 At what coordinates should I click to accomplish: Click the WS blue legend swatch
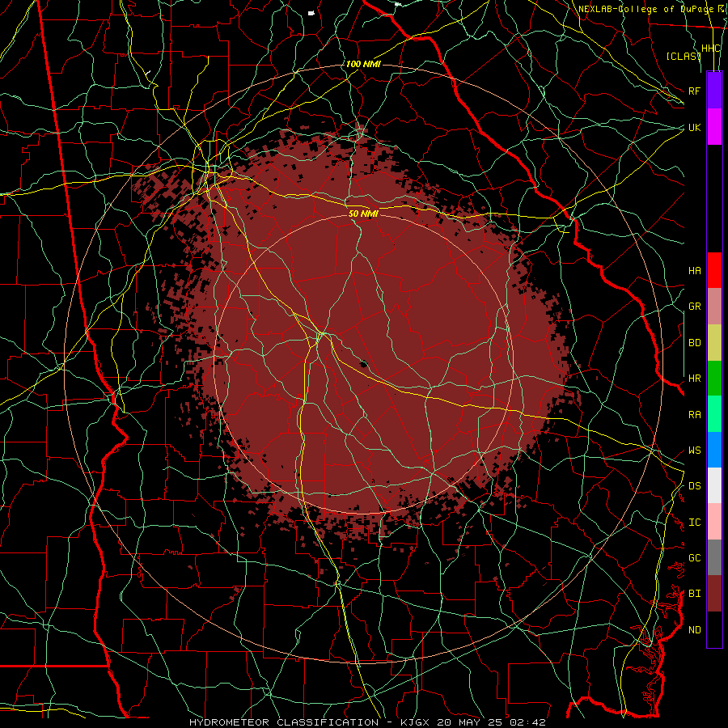pos(714,450)
